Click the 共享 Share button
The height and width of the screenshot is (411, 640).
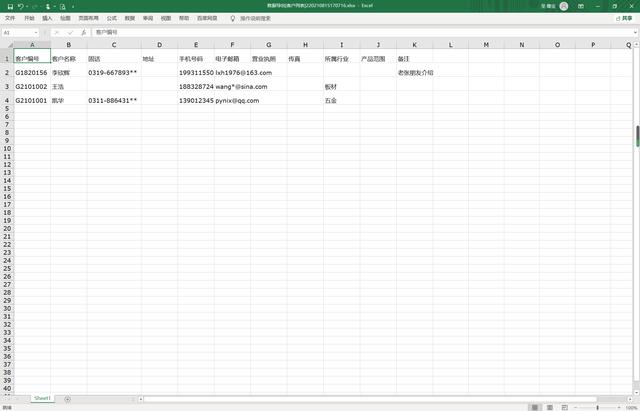click(x=624, y=18)
